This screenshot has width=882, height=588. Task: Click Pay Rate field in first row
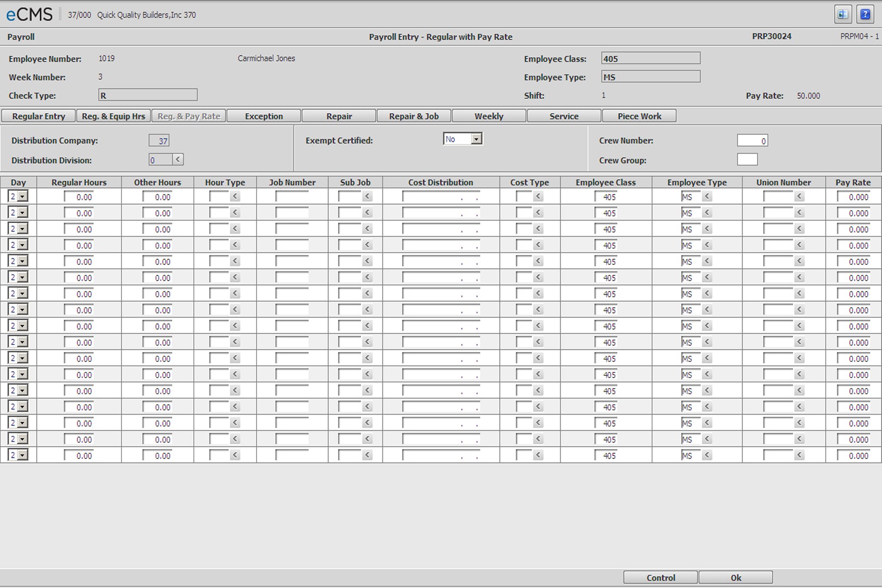[x=853, y=196]
